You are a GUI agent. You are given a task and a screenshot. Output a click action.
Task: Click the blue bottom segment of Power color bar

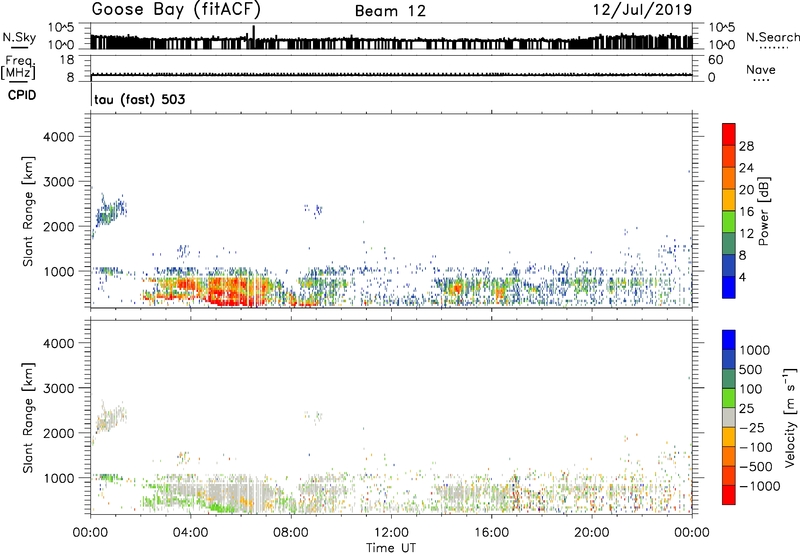point(729,287)
